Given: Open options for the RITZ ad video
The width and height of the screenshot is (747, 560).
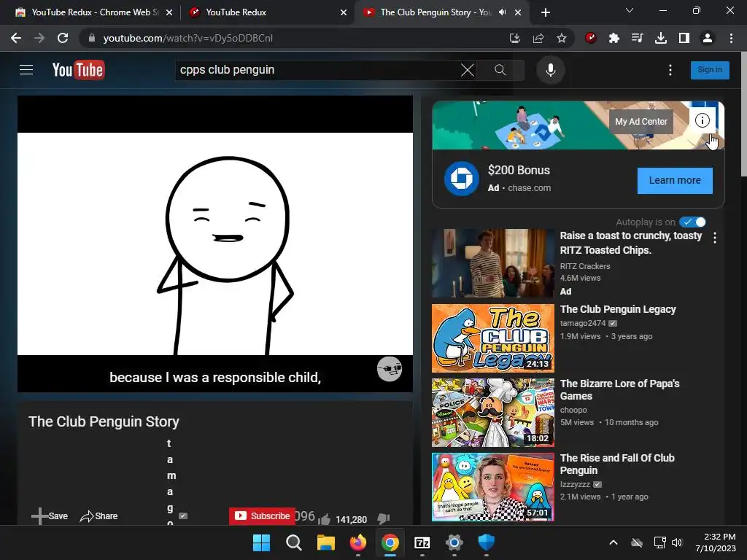Looking at the screenshot, I should 714,238.
